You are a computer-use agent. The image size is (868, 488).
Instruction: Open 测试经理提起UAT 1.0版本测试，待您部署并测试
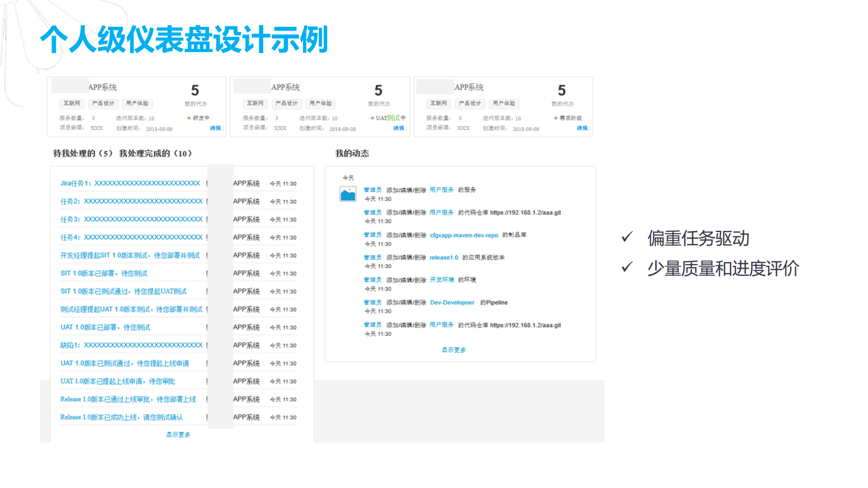click(131, 309)
